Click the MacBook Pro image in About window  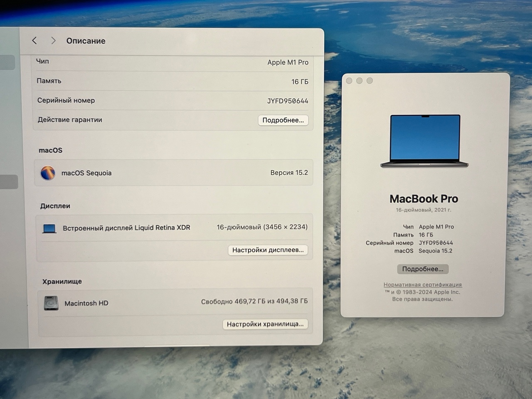click(425, 141)
